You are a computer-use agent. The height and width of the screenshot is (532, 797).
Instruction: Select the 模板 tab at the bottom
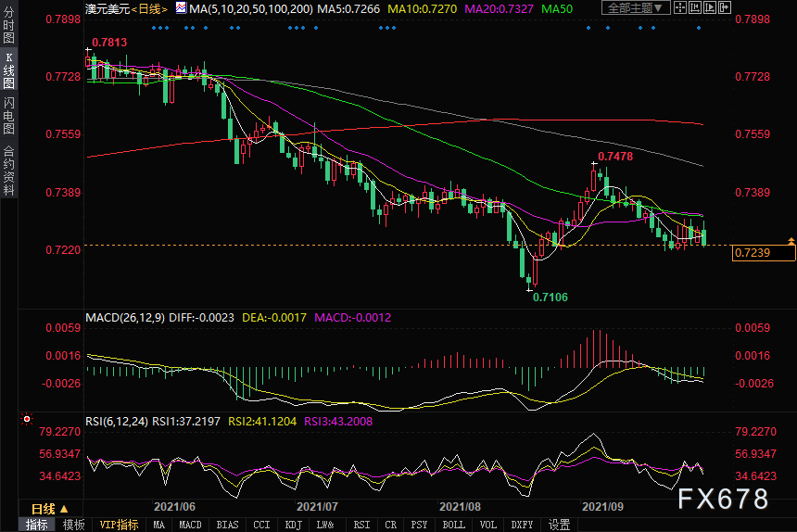tap(73, 525)
